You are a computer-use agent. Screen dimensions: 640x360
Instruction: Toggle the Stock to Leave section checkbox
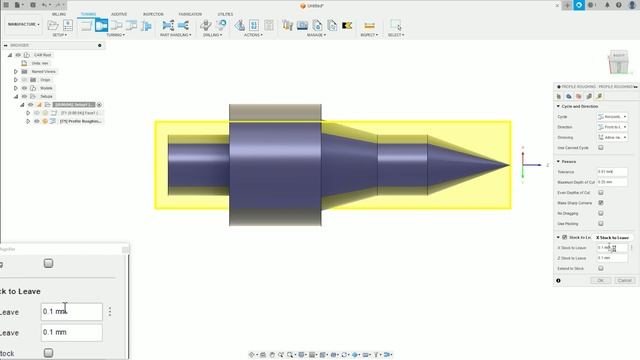coord(565,237)
